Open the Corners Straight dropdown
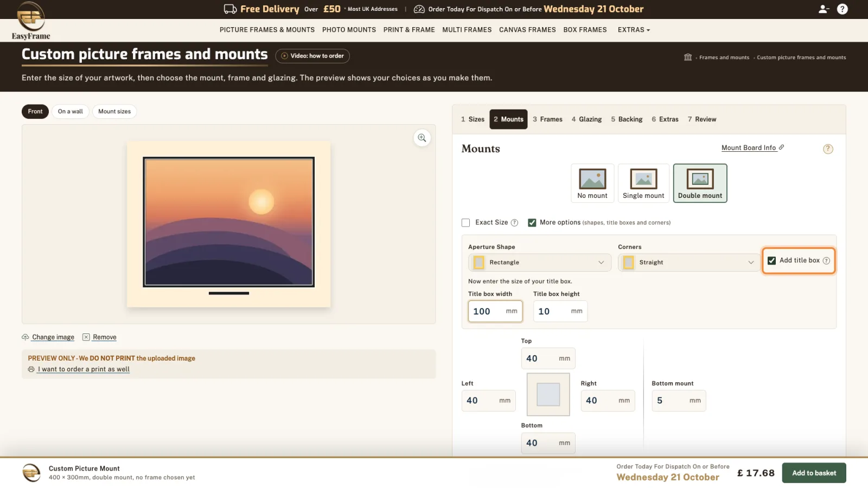868x488 pixels. (x=689, y=262)
